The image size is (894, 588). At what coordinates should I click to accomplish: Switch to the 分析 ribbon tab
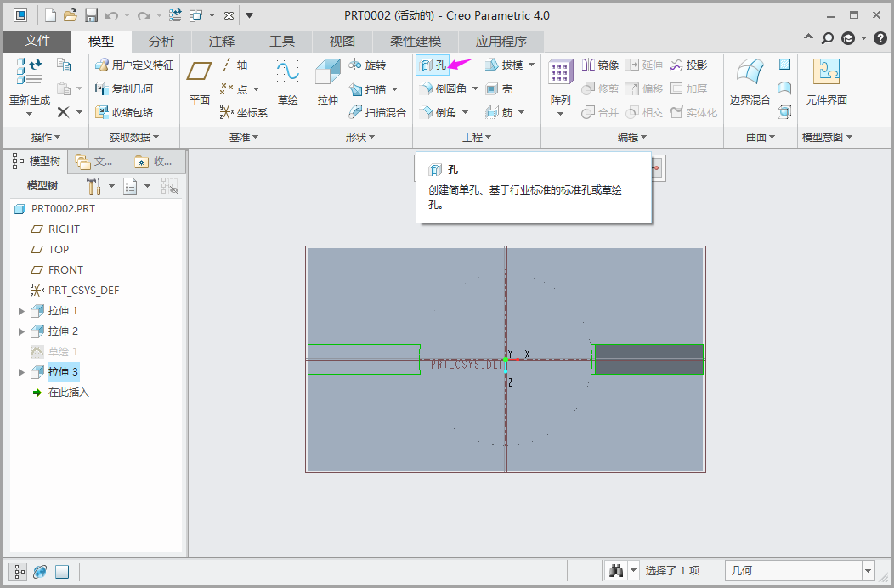161,42
